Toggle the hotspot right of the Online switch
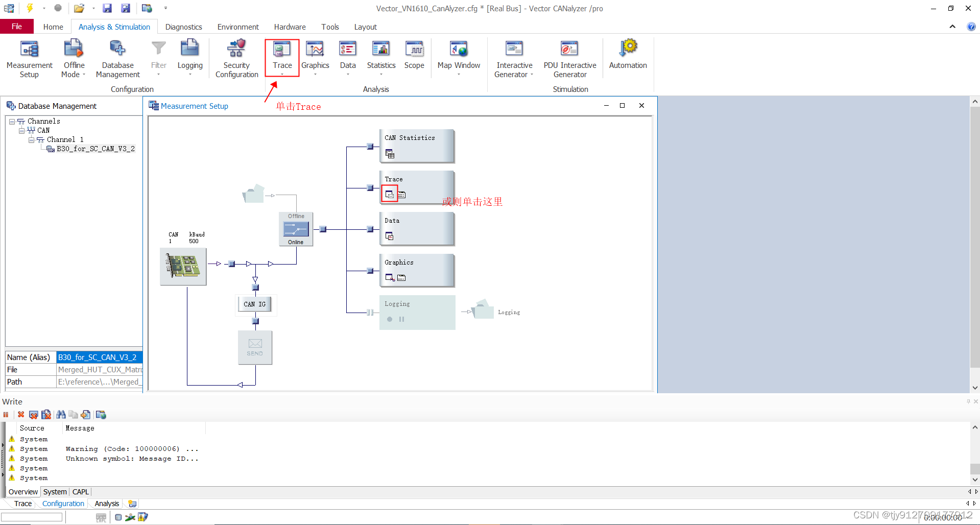Image resolution: width=980 pixels, height=525 pixels. [323, 229]
